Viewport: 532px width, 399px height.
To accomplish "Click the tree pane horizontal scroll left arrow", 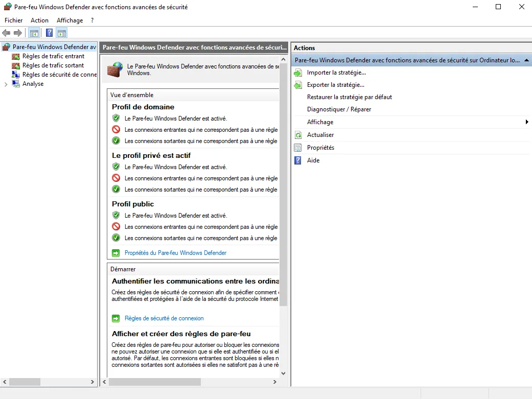I will click(5, 382).
